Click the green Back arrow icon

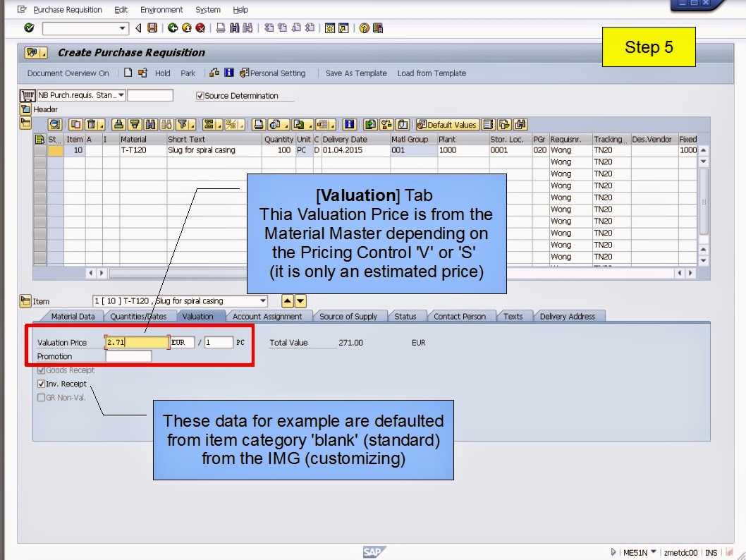click(173, 28)
